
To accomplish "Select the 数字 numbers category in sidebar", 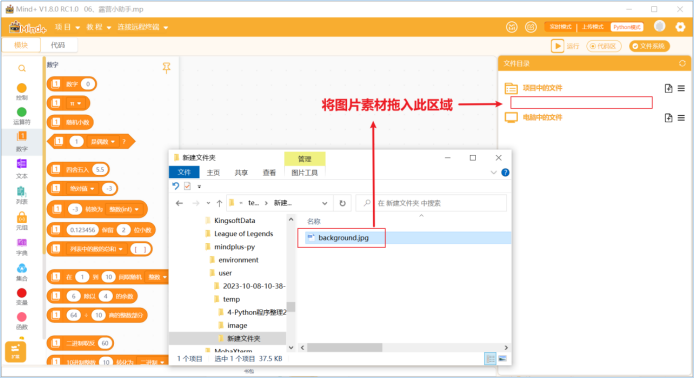I will point(22,142).
